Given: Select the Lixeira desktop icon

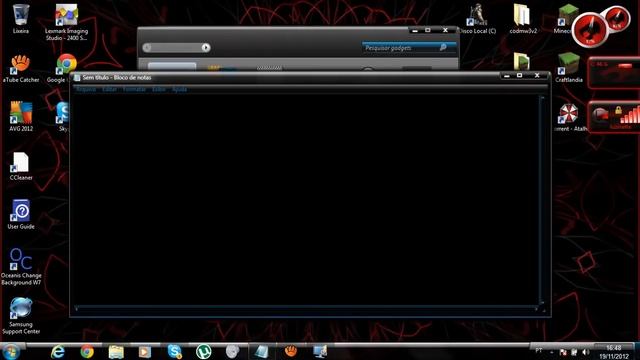Looking at the screenshot, I should point(20,19).
